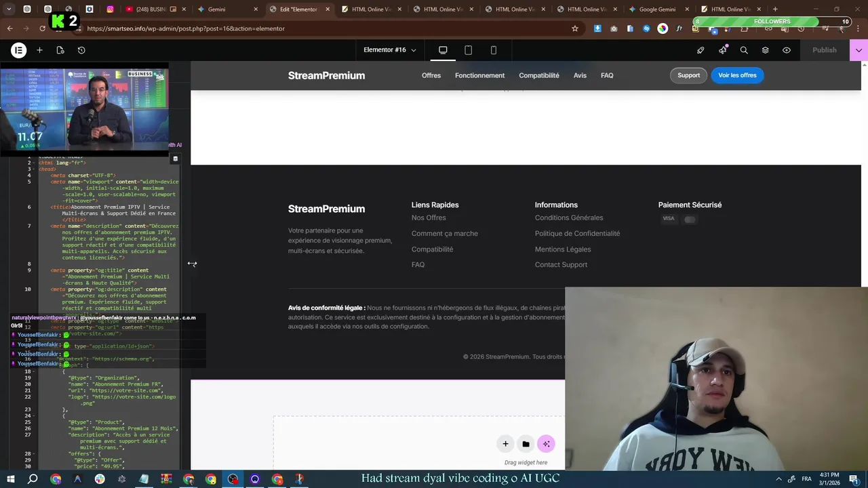Click the Support button
Image resolution: width=868 pixels, height=488 pixels.
coord(688,75)
